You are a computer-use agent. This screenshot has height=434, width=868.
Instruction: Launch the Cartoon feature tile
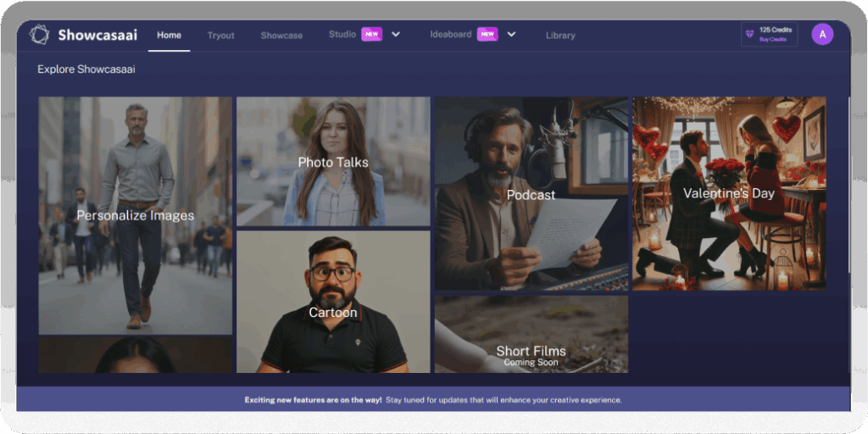(x=333, y=313)
